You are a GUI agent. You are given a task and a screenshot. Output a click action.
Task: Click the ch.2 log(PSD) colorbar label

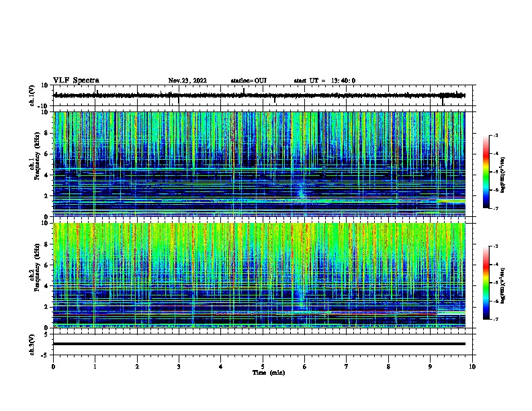pos(503,285)
